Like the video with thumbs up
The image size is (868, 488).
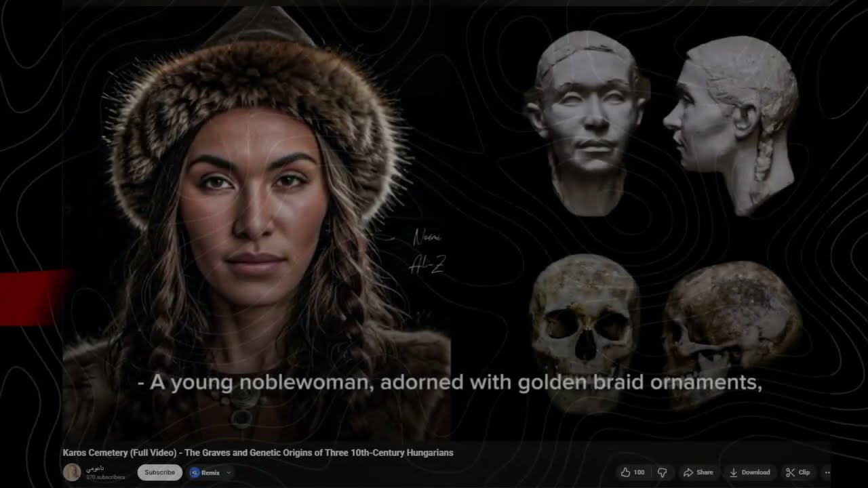[x=632, y=472]
